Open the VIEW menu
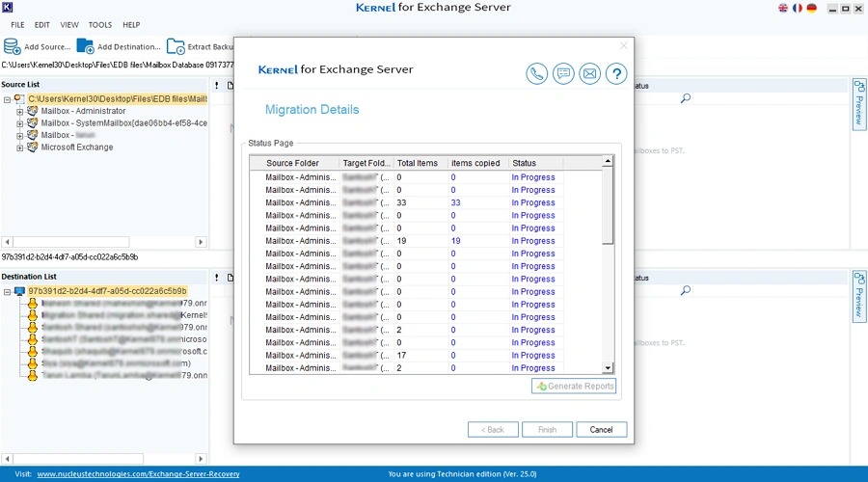 pos(69,25)
